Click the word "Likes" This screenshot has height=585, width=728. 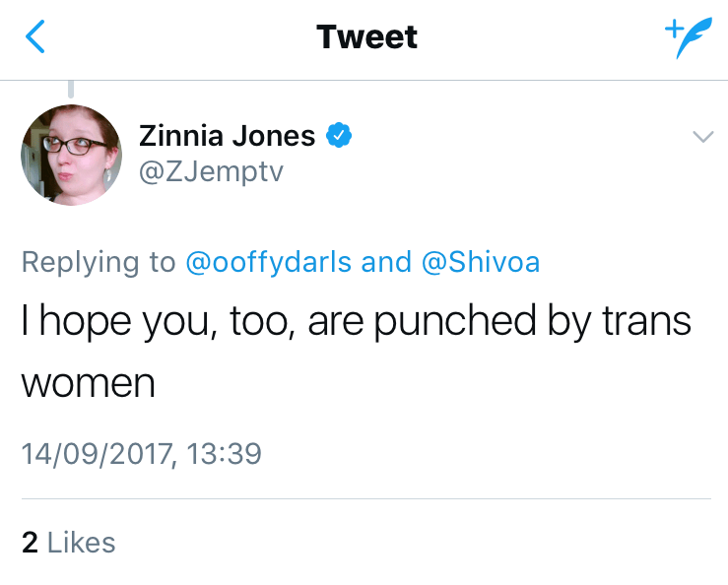[82, 542]
